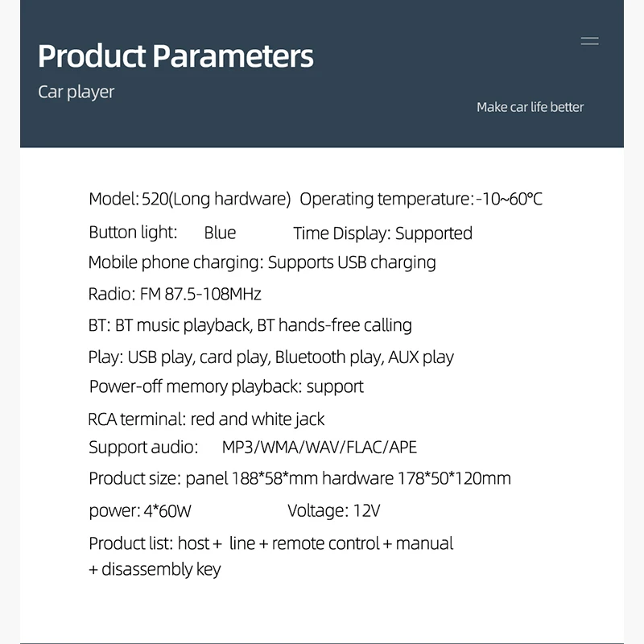Click the BT hands-free calling line
The image size is (644, 644).
(250, 325)
